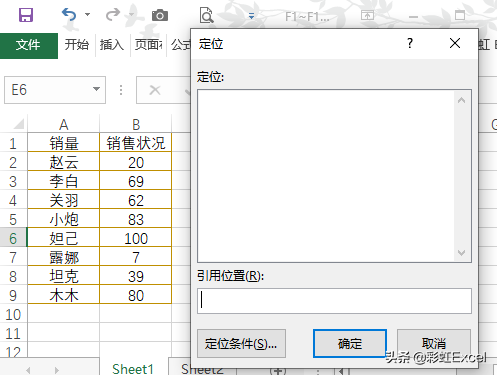The height and width of the screenshot is (375, 497).
Task: Click cell with value 69
Action: (136, 181)
